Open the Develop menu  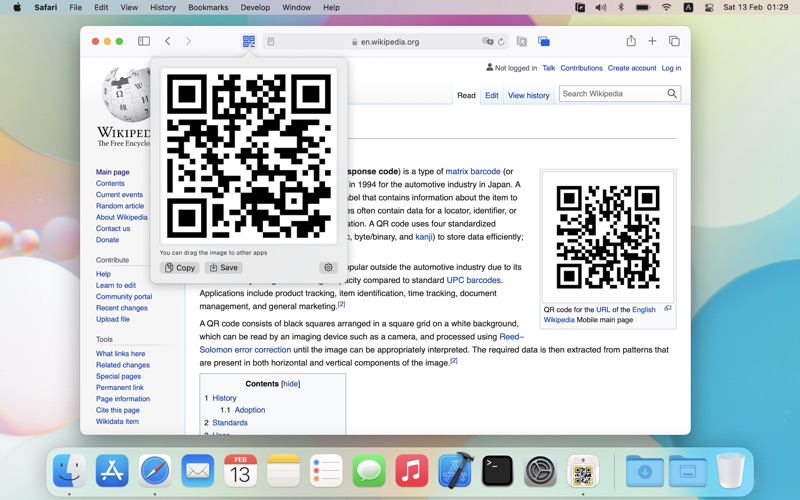click(255, 7)
